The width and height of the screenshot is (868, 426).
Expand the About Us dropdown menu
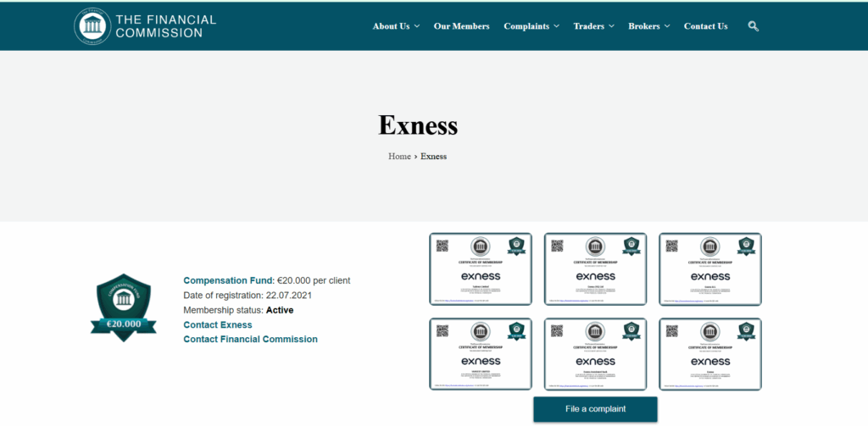tap(396, 26)
